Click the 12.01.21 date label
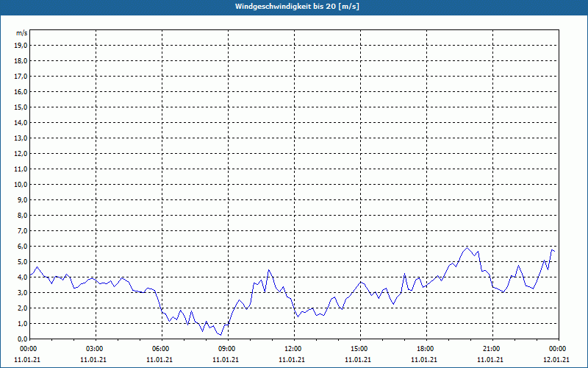The image size is (588, 368). pyautogui.click(x=556, y=359)
